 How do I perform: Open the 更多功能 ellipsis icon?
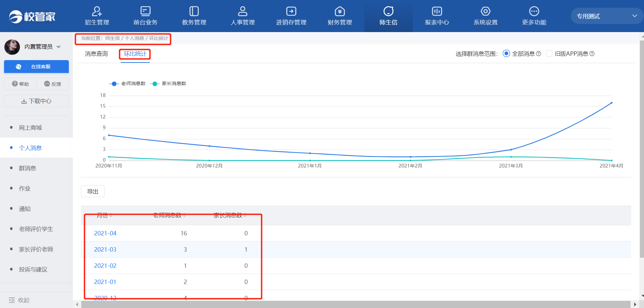click(x=534, y=11)
